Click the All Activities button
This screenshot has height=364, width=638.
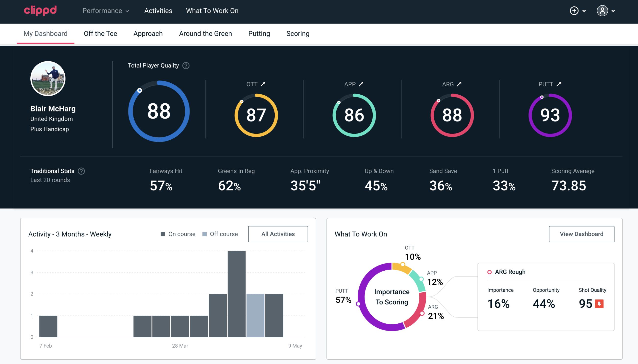coord(278,234)
